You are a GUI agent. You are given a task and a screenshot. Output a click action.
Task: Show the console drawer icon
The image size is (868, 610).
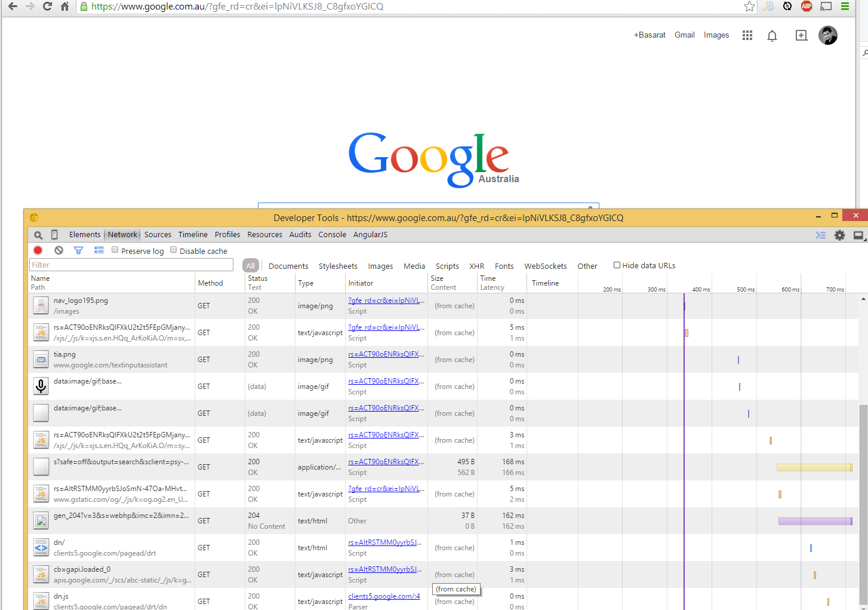click(x=821, y=235)
